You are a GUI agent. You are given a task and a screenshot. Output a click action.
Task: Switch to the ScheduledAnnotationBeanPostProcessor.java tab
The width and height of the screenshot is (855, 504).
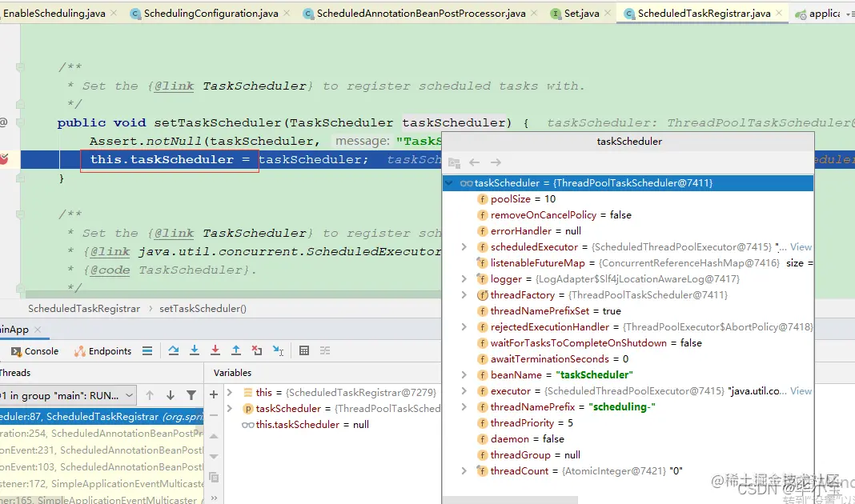tap(421, 13)
